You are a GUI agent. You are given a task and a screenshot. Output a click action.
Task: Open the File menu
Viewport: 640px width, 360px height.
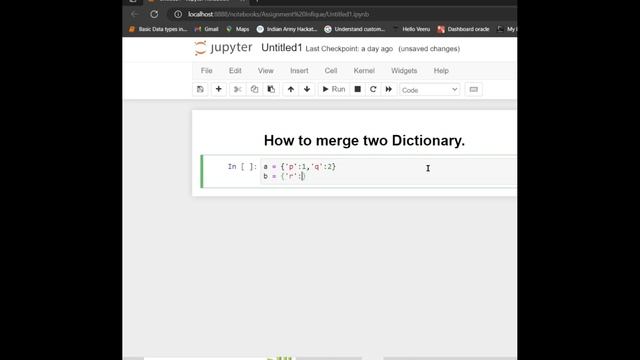[207, 71]
